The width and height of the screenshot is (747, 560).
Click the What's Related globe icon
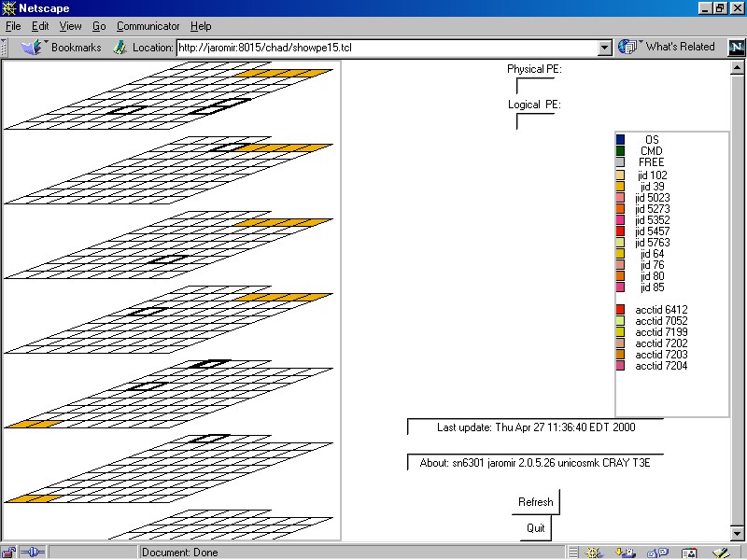[627, 47]
